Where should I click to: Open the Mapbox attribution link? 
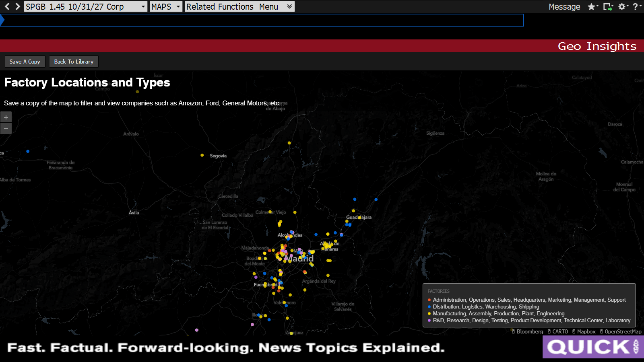(x=584, y=331)
